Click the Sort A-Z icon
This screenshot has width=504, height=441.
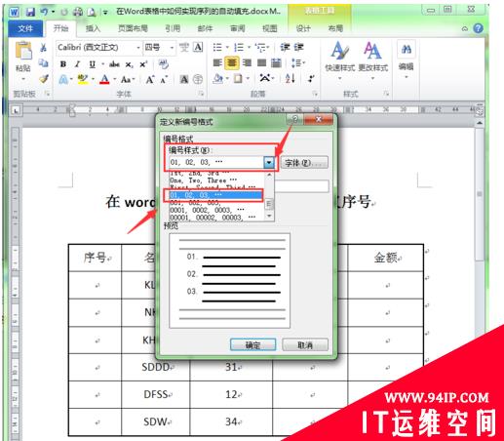290,78
